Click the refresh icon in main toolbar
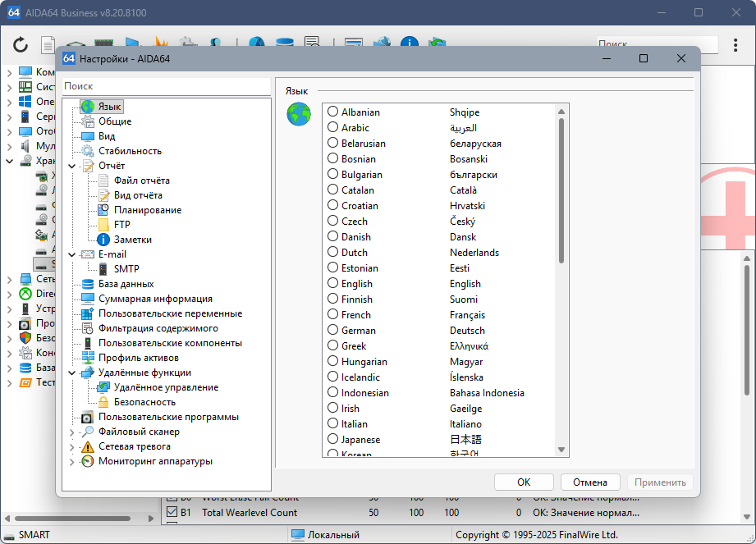This screenshot has height=544, width=756. click(x=21, y=44)
